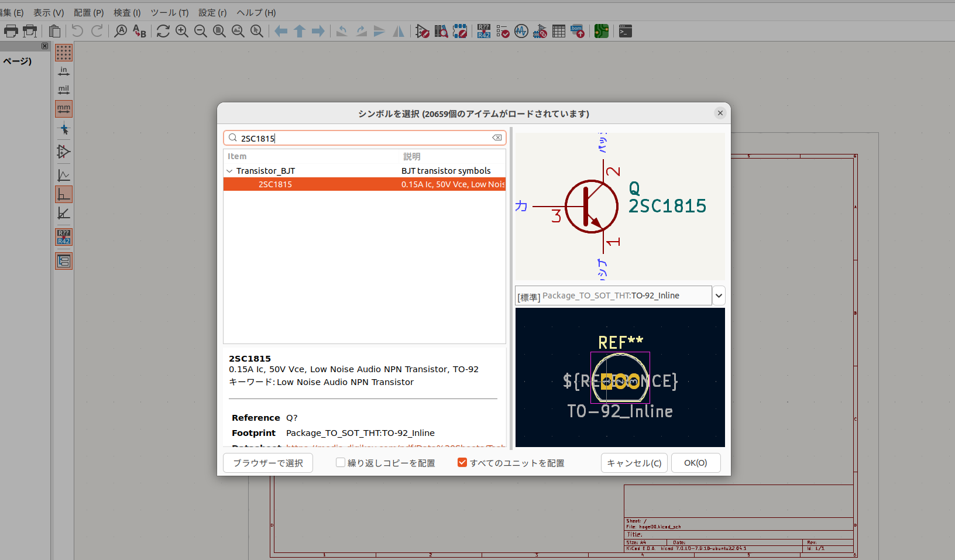Viewport: 955px width, 560px height.
Task: Switch units to mils
Action: (64, 90)
